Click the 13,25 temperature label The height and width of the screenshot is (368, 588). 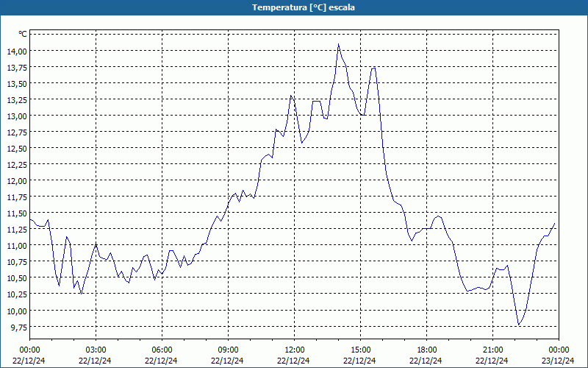click(17, 99)
